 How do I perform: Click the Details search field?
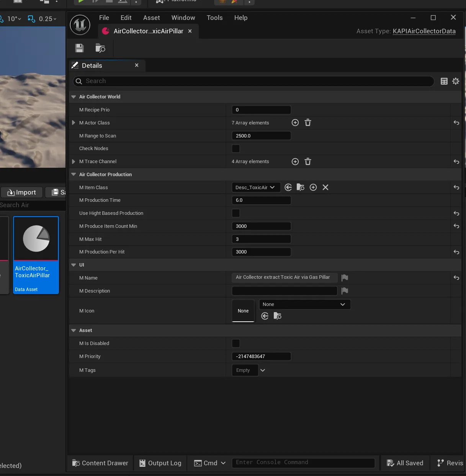point(253,81)
